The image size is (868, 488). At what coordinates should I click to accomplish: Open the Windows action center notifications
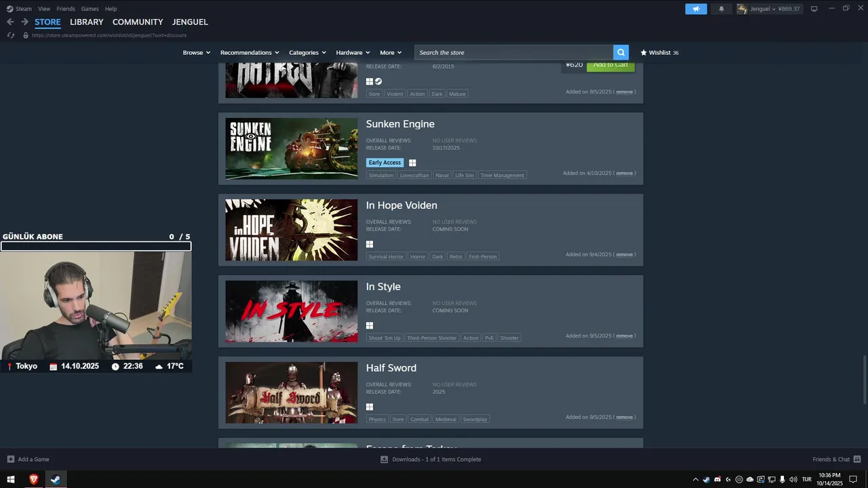point(853,479)
